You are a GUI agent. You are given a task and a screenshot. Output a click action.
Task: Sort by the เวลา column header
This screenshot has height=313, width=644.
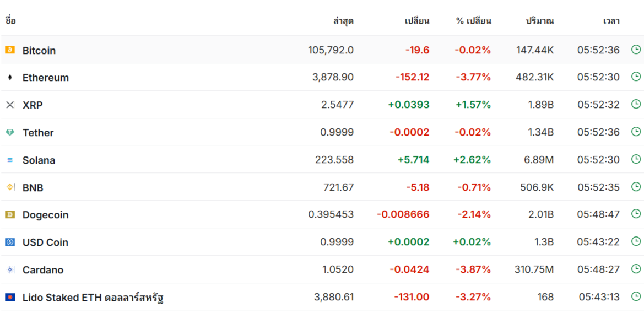click(x=611, y=21)
